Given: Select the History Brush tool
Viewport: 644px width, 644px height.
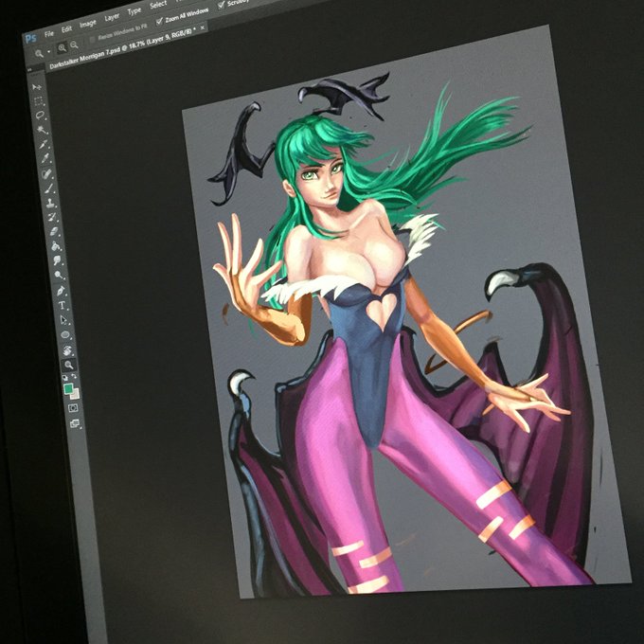Looking at the screenshot, I should 52,217.
